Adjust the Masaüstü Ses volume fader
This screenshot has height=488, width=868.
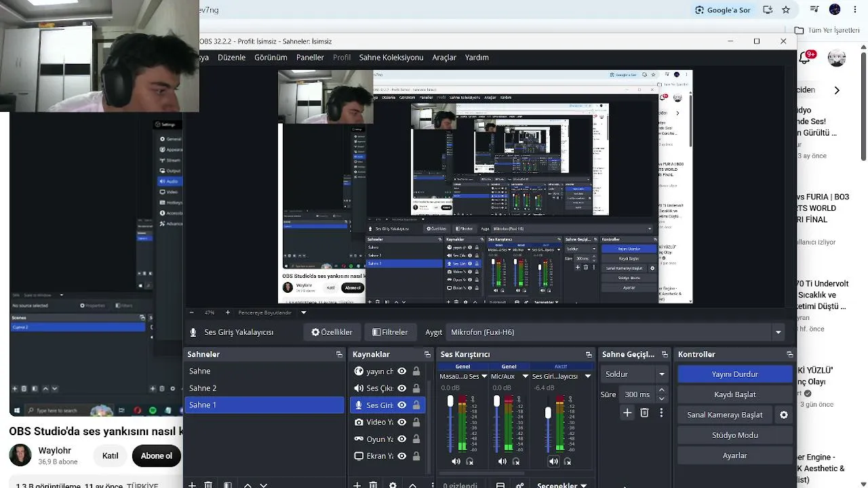pyautogui.click(x=450, y=402)
